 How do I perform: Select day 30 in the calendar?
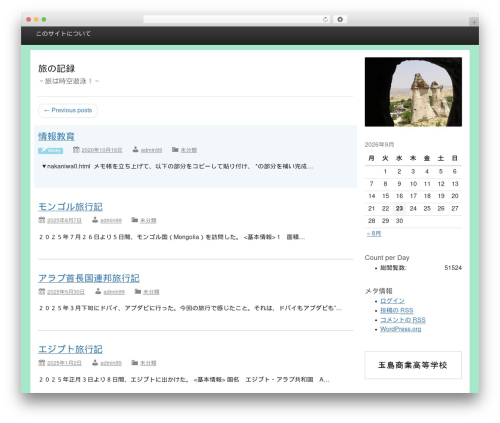(399, 221)
